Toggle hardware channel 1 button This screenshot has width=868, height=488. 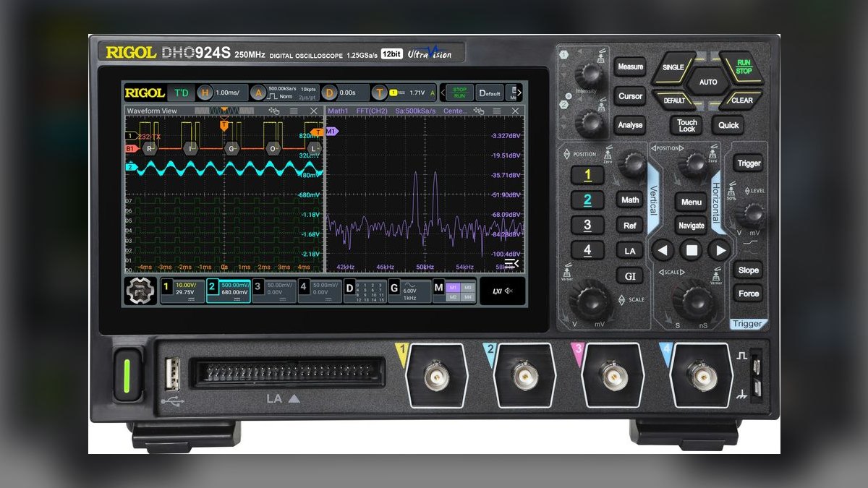click(x=587, y=174)
